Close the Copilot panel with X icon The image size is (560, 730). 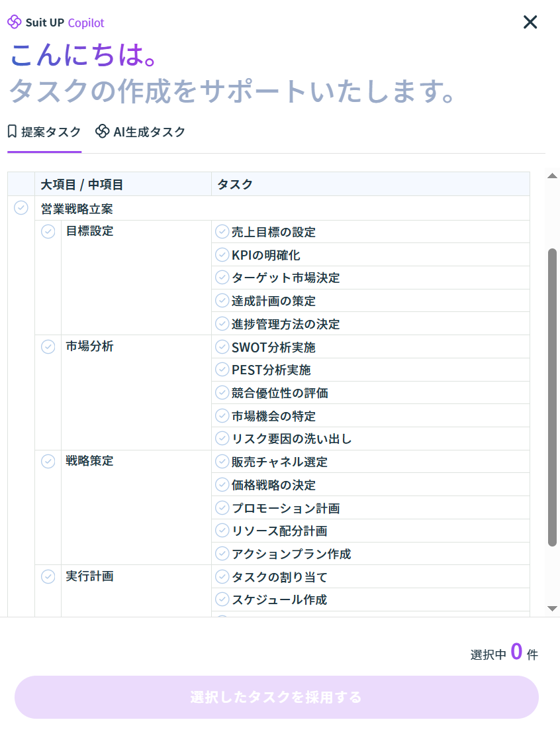pyautogui.click(x=530, y=23)
